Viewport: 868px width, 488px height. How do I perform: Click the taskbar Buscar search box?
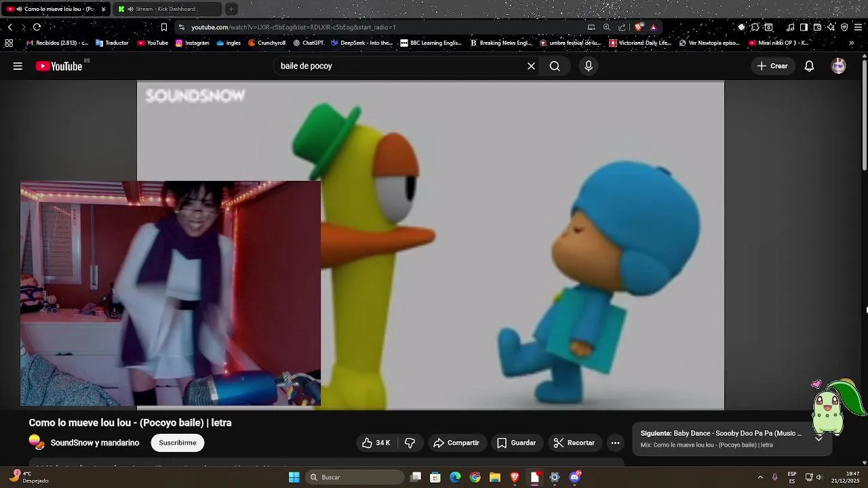coord(355,477)
